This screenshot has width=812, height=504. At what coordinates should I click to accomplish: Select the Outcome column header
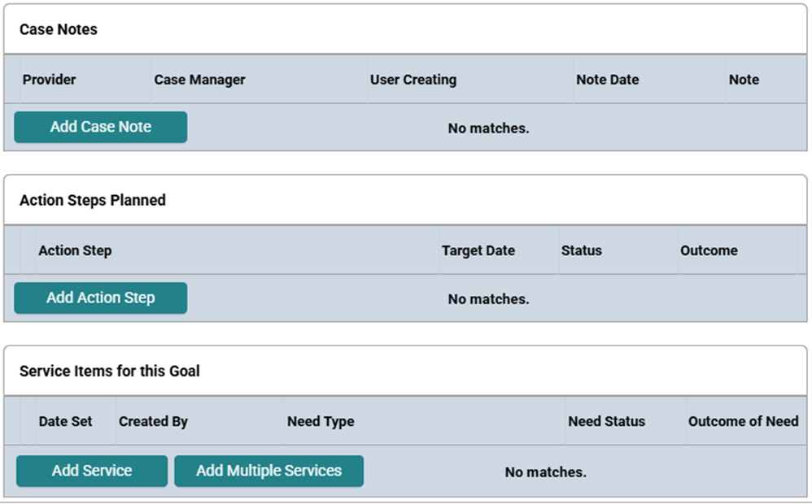point(709,250)
